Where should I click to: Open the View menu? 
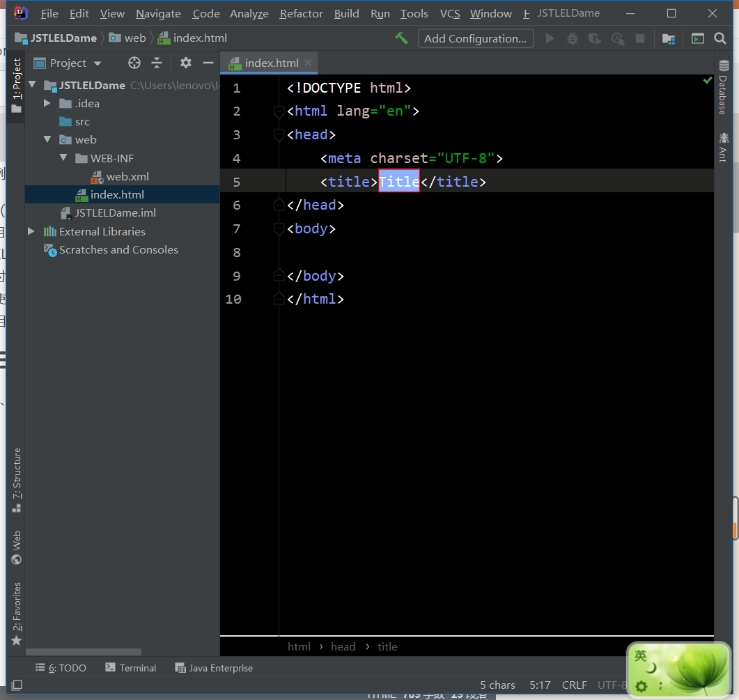tap(112, 14)
